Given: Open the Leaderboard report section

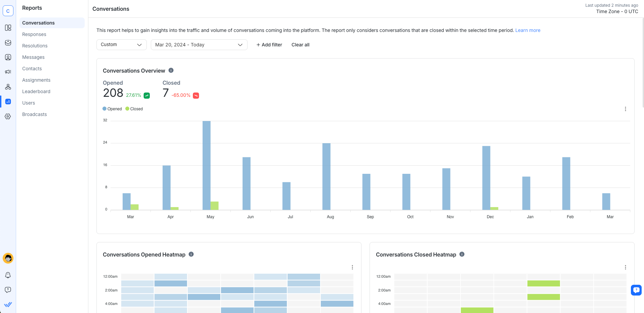Looking at the screenshot, I should pos(36,91).
